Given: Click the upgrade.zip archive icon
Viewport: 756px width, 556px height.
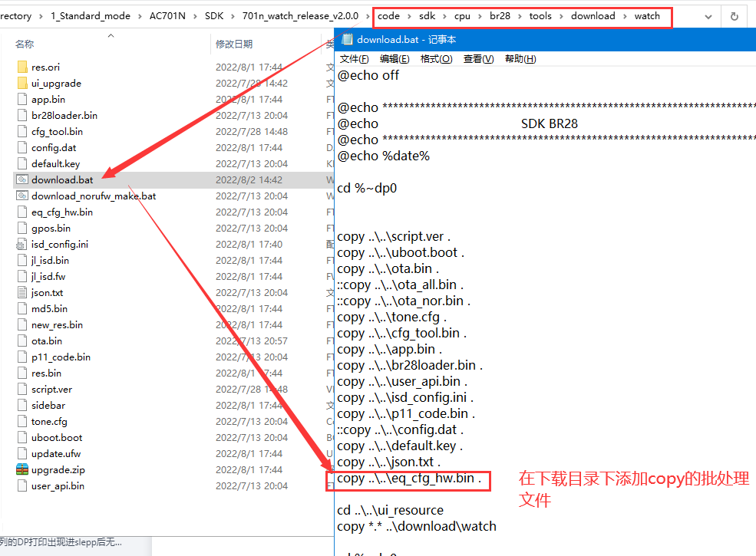Looking at the screenshot, I should click(x=22, y=470).
